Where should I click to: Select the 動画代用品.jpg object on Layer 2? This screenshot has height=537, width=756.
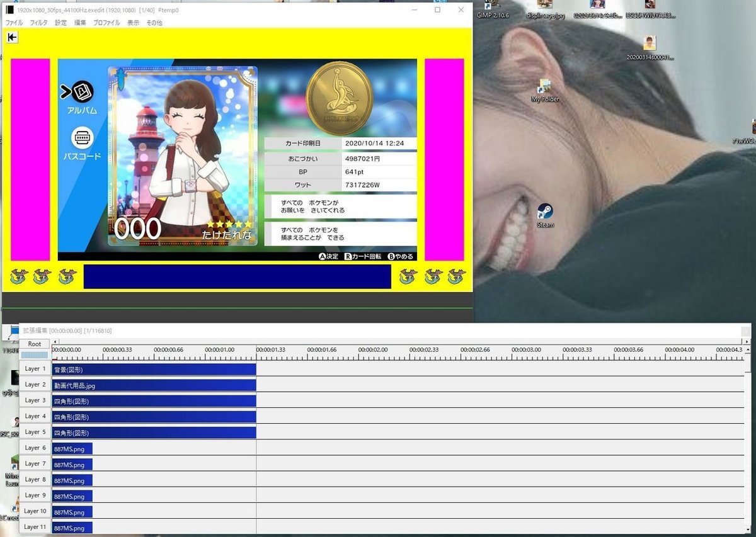[154, 385]
